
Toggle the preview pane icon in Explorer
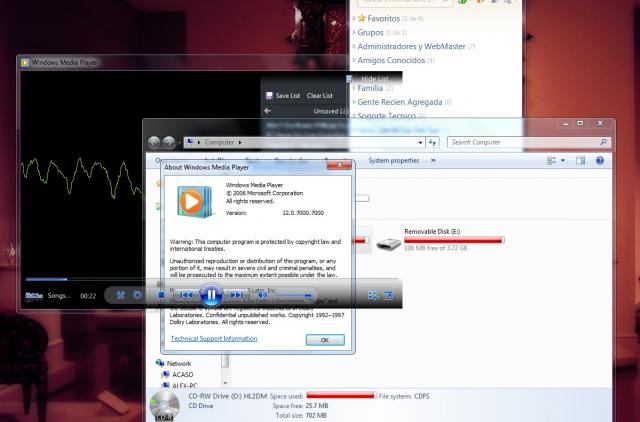click(580, 160)
